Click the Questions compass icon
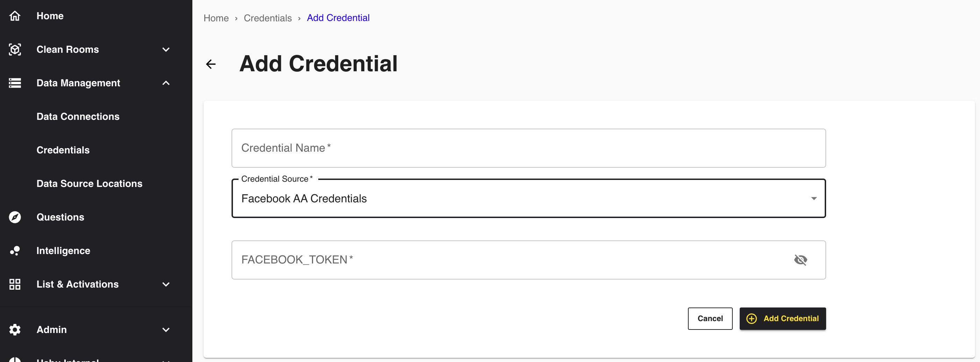Screen dimensions: 980x362 pos(15,217)
